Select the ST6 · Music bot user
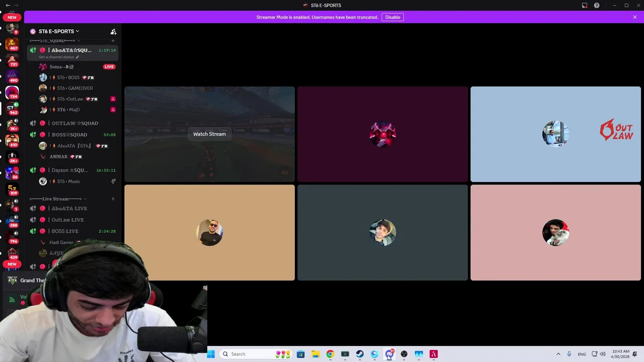This screenshot has width=644, height=362. (77, 181)
